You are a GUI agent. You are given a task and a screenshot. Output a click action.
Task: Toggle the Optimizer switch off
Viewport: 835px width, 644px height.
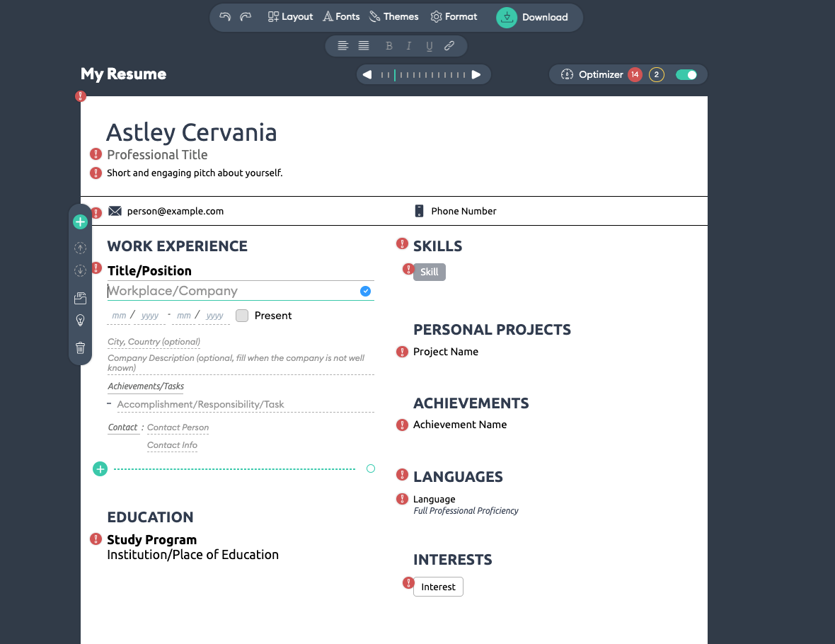pyautogui.click(x=686, y=74)
